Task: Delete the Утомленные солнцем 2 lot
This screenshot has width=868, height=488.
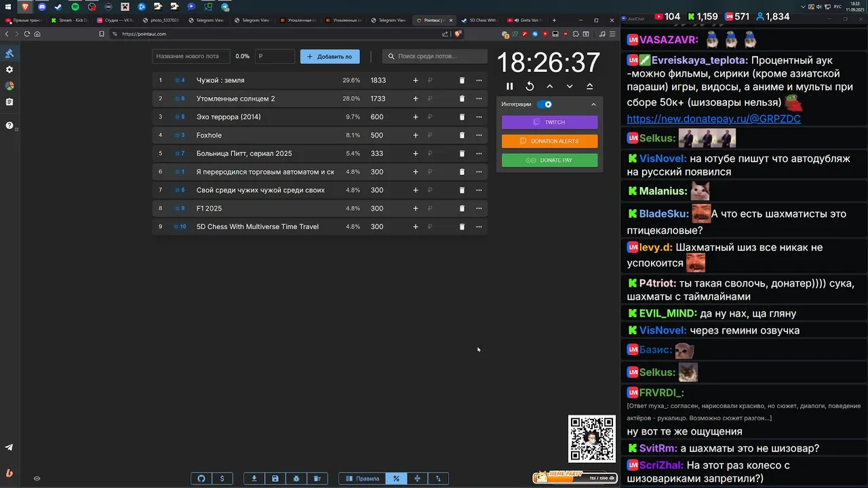Action: point(462,98)
